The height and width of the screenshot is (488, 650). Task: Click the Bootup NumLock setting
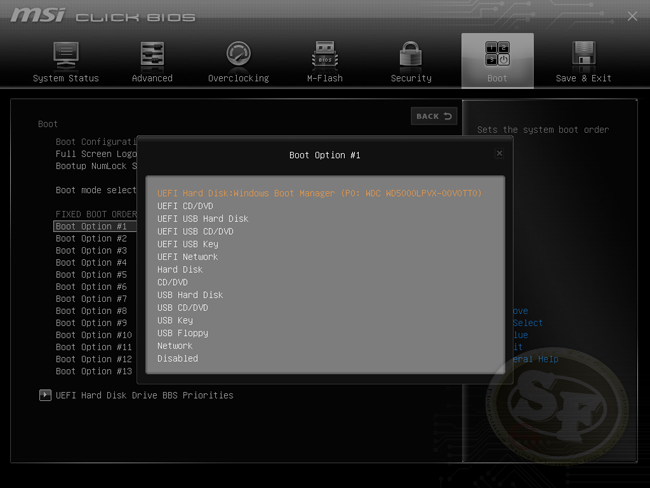pyautogui.click(x=96, y=166)
